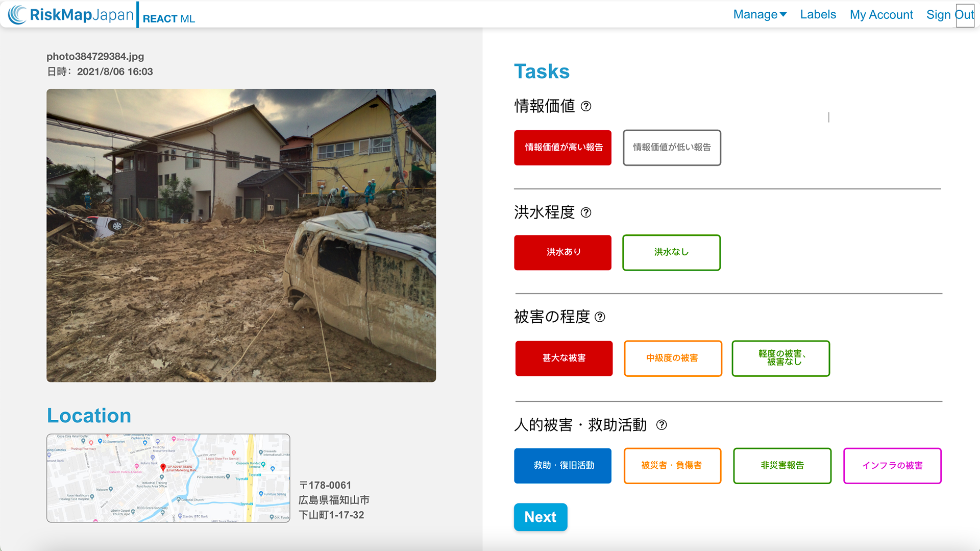Choose 洪水なし label

click(x=671, y=252)
